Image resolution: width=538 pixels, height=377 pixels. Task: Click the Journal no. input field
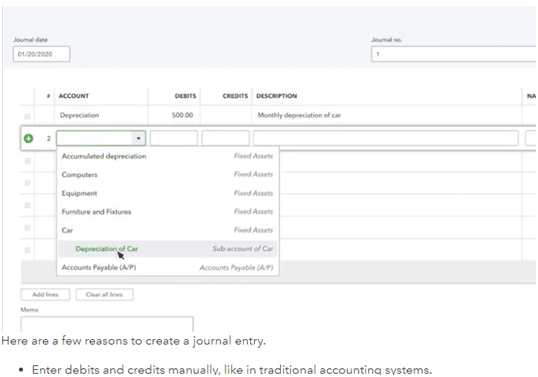454,54
